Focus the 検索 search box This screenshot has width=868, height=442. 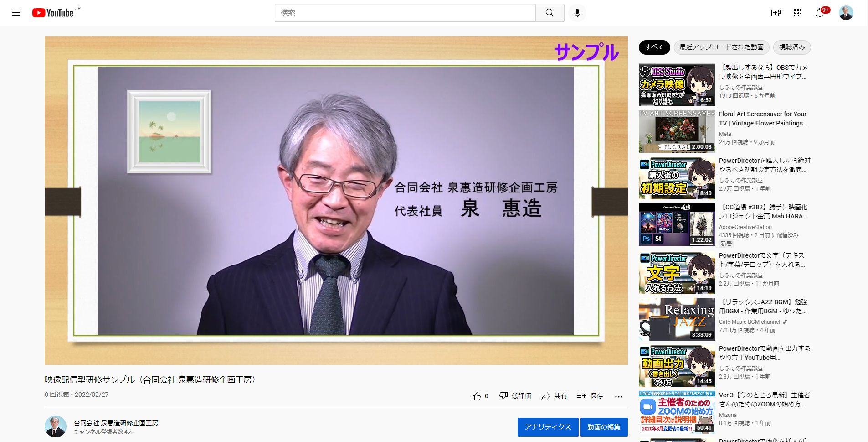405,13
